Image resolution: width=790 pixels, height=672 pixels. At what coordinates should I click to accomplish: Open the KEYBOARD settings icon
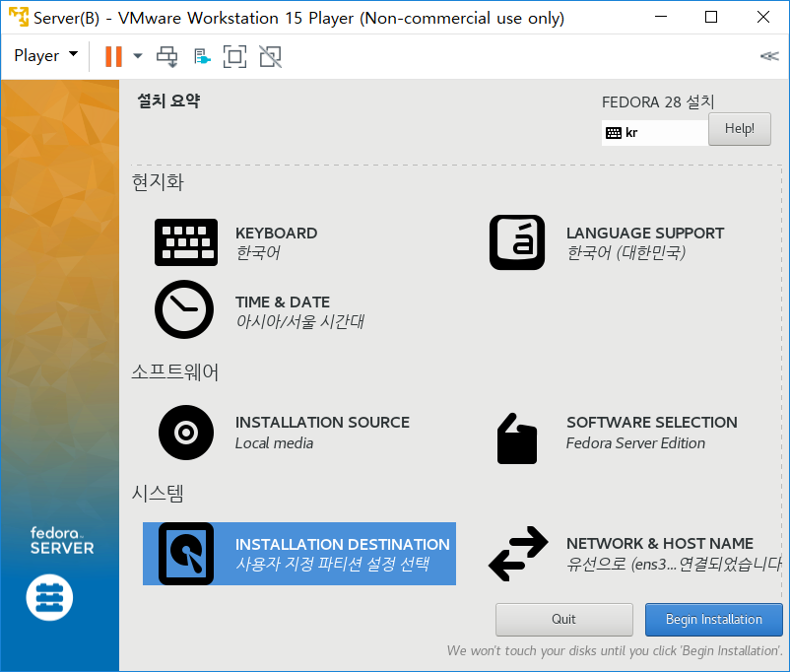click(186, 242)
